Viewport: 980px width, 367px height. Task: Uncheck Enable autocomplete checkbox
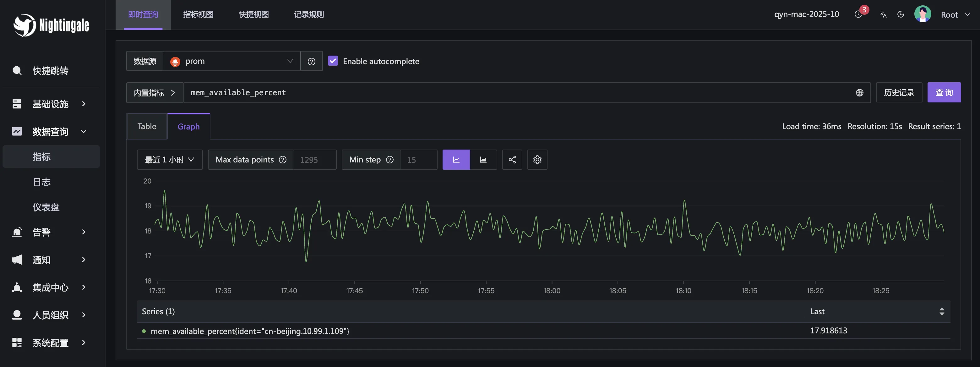click(x=333, y=61)
